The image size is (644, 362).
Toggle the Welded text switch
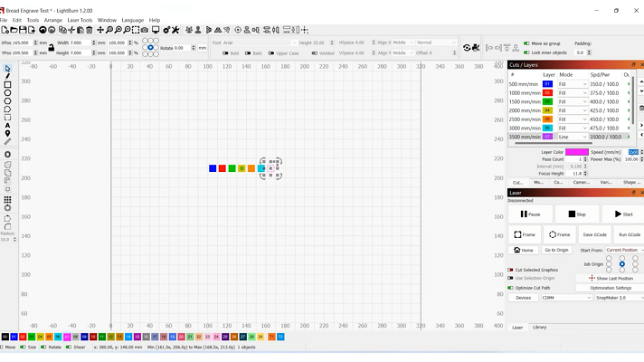[x=315, y=53]
